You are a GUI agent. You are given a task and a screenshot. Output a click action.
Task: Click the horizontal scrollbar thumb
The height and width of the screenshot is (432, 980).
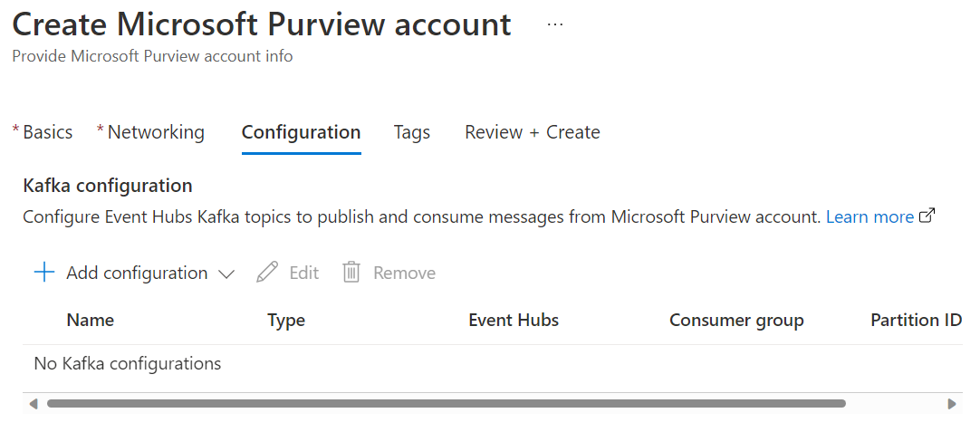(447, 404)
